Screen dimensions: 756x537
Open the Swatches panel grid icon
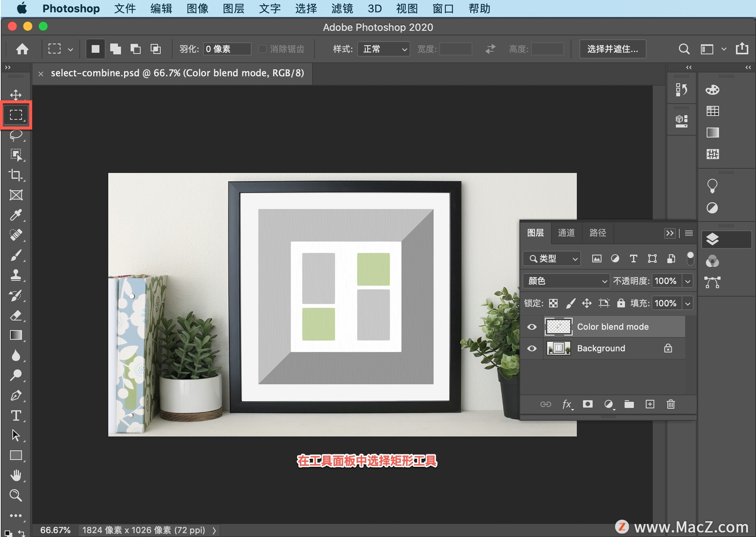coord(712,111)
